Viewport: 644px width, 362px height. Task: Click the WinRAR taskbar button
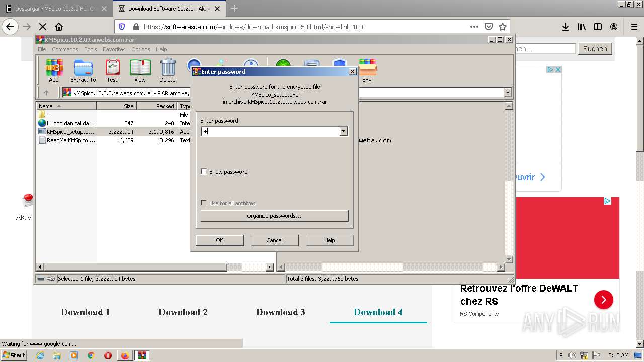tap(142, 355)
